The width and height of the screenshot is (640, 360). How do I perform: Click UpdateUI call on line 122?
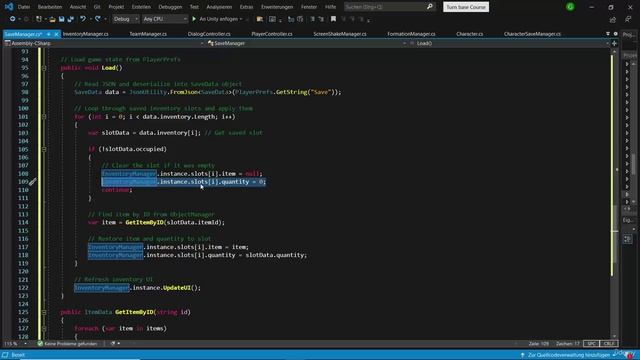click(177, 288)
